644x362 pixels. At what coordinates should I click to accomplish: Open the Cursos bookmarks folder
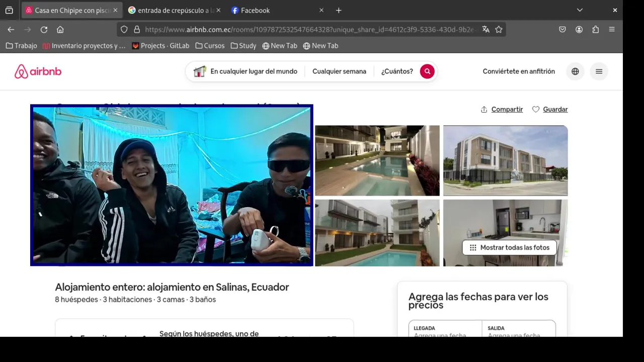click(x=210, y=46)
